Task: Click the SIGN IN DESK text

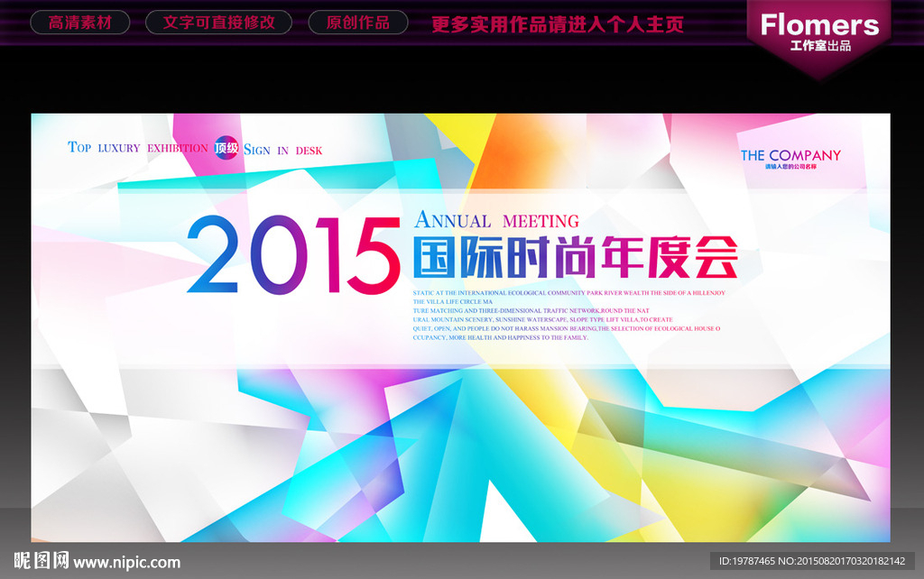Action: tap(282, 151)
